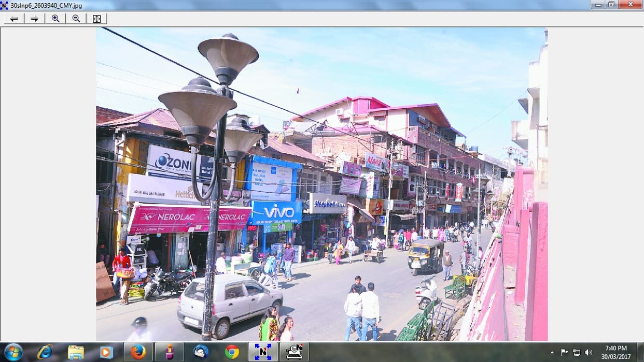Open Thunderbird mail from taskbar
644x362 pixels.
pos(201,352)
